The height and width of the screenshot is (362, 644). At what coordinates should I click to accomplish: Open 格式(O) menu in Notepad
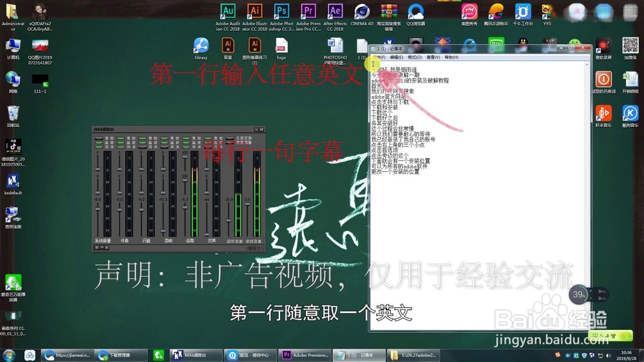click(x=415, y=57)
